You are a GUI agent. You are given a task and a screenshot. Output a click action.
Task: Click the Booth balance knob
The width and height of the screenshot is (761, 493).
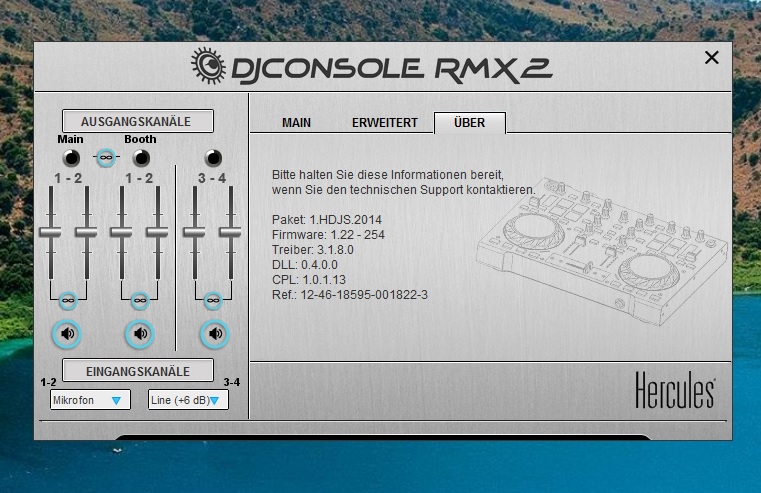tap(141, 158)
